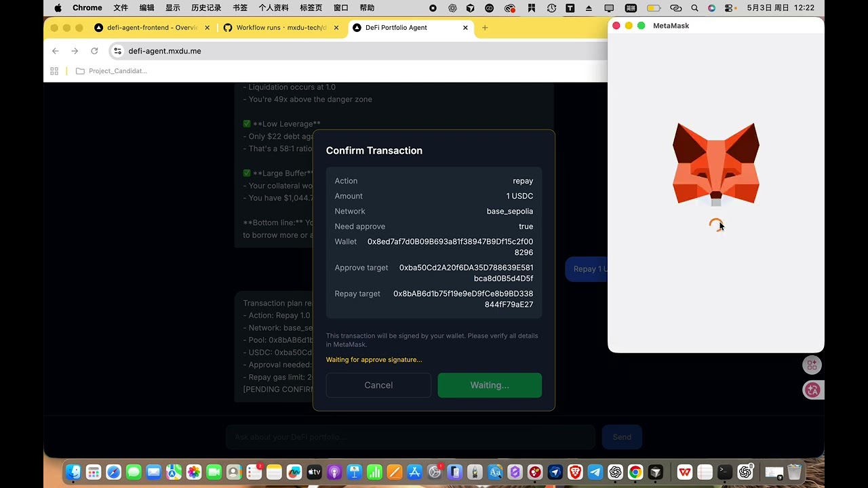Viewport: 868px width, 488px height.
Task: Open Trash from the Dock
Action: coord(794,472)
